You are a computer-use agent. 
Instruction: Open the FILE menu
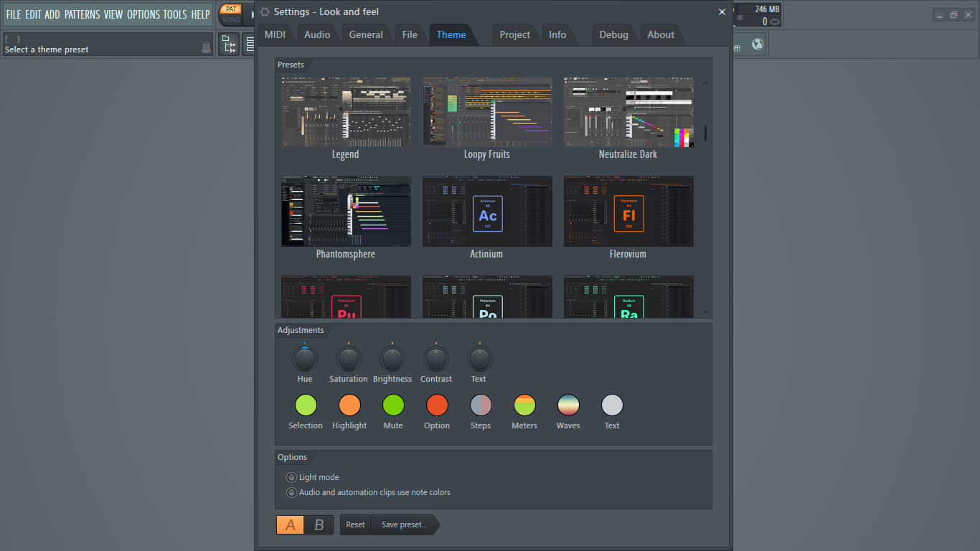point(14,14)
